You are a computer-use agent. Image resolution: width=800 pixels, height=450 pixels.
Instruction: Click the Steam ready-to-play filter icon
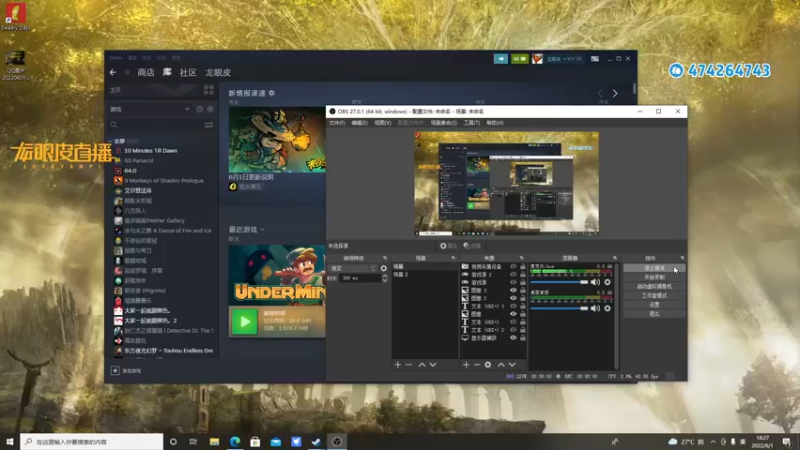coord(210,109)
